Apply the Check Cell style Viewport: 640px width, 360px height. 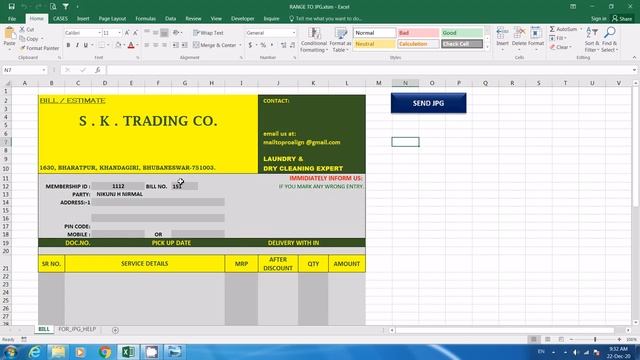pos(462,44)
